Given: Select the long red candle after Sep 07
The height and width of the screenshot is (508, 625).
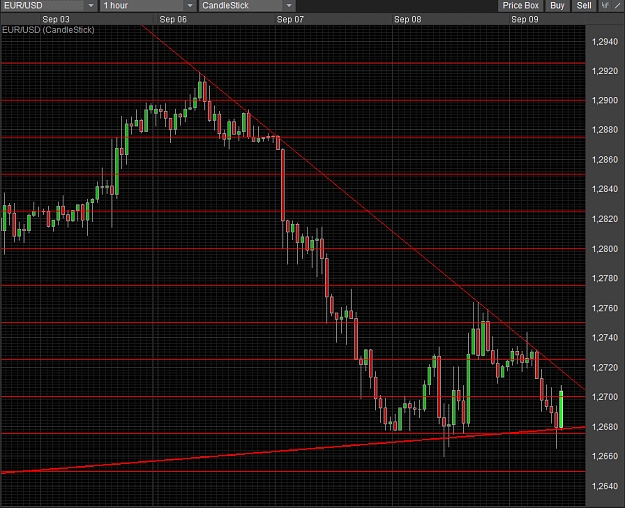Looking at the screenshot, I should [283, 185].
